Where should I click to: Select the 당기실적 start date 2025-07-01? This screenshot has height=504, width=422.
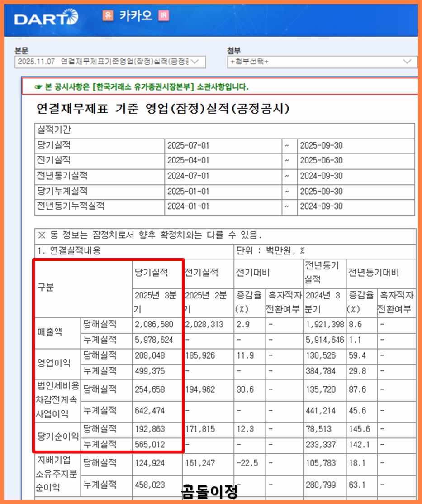point(188,146)
